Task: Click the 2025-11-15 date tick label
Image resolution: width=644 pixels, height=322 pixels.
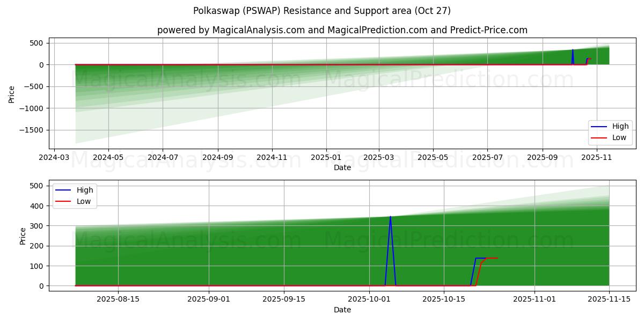Action: pyautogui.click(x=609, y=298)
